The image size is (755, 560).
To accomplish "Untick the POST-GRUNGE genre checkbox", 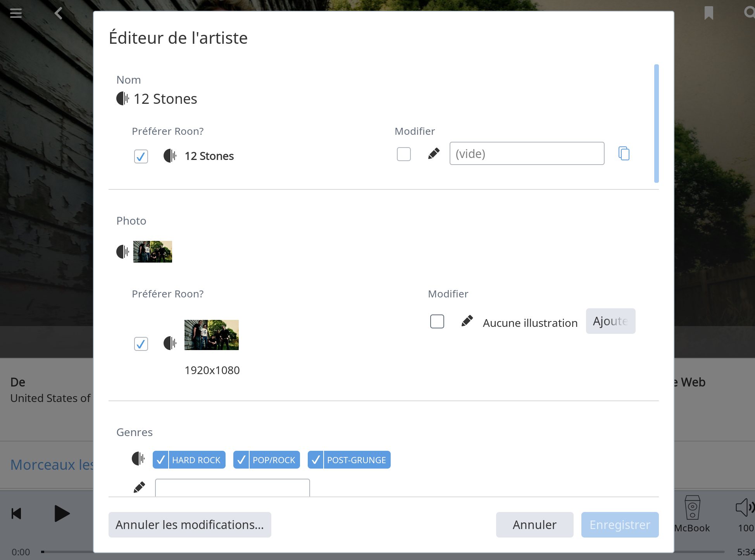I will (315, 460).
